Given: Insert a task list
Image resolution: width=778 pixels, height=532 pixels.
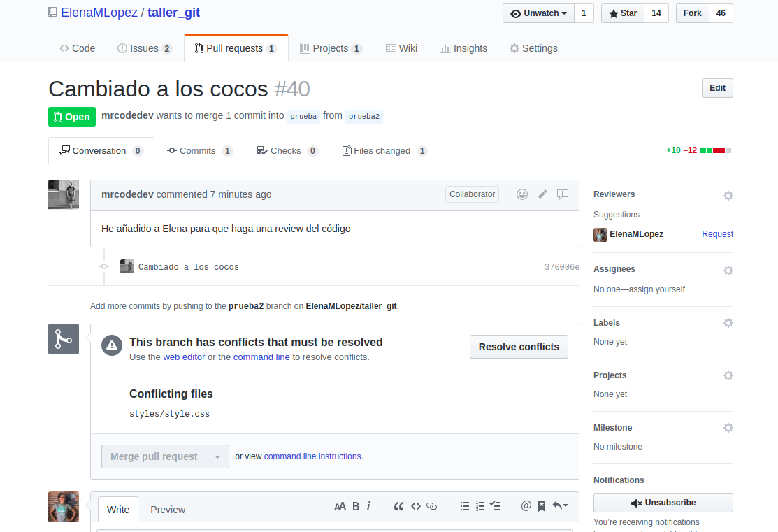Looking at the screenshot, I should click(495, 506).
